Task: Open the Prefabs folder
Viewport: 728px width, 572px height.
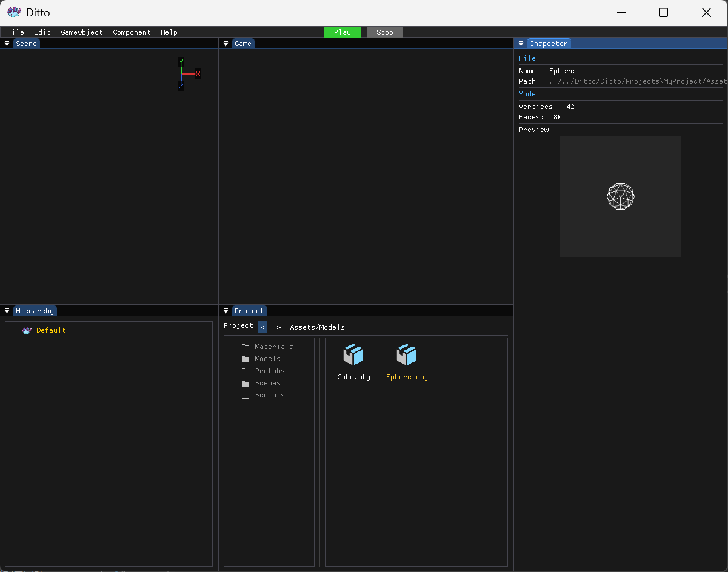Action: tap(270, 371)
